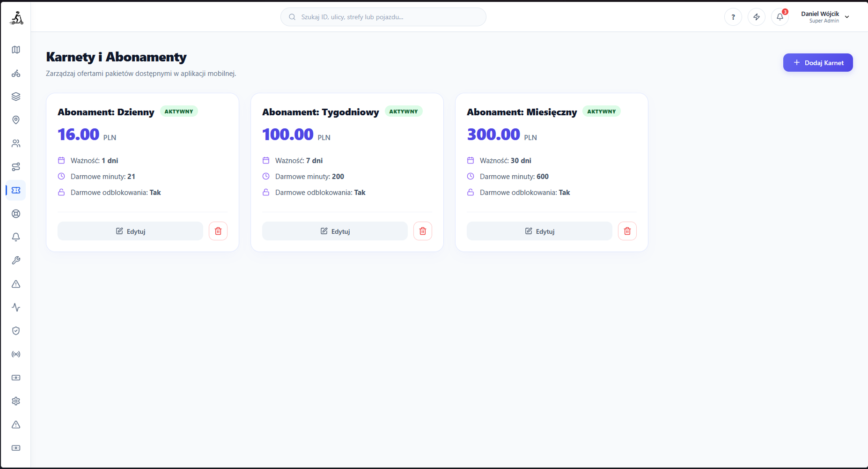Viewport: 868px width, 469px height.
Task: Delete the Abonament: Tygodniowy pass
Action: coord(423,231)
